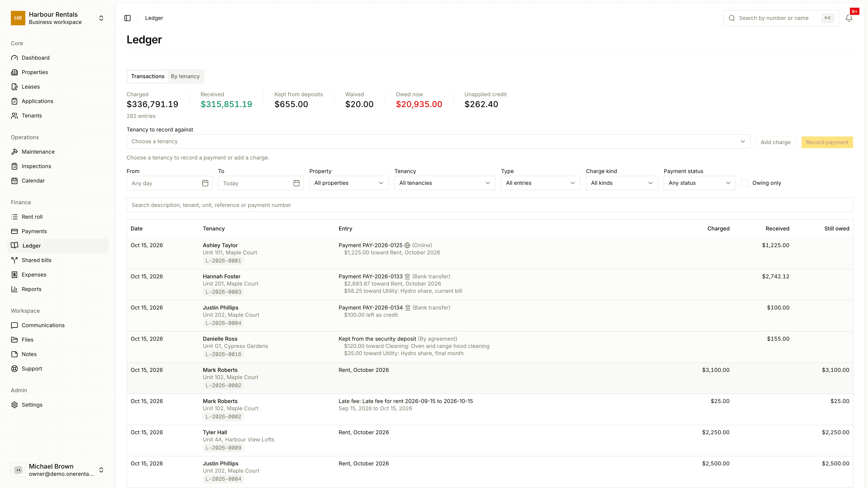Open Shared bills page
868x488 pixels.
pos(58,260)
